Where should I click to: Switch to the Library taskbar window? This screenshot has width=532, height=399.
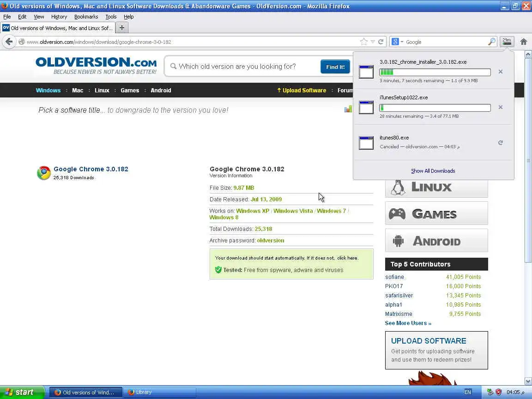pos(159,392)
